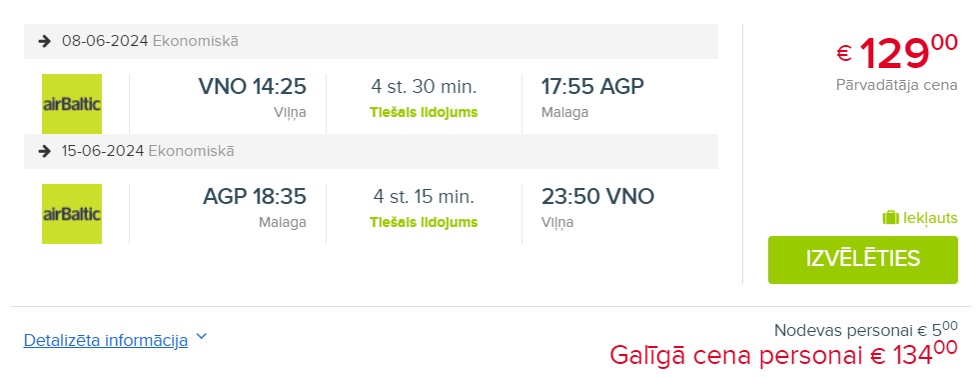Click the Galīgā cena personai € 134 total
This screenshot has width=980, height=378.
point(784,355)
